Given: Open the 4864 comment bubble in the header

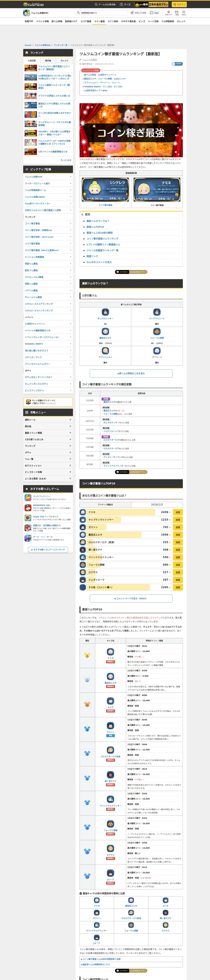Looking at the screenshot, I should 154,13.
